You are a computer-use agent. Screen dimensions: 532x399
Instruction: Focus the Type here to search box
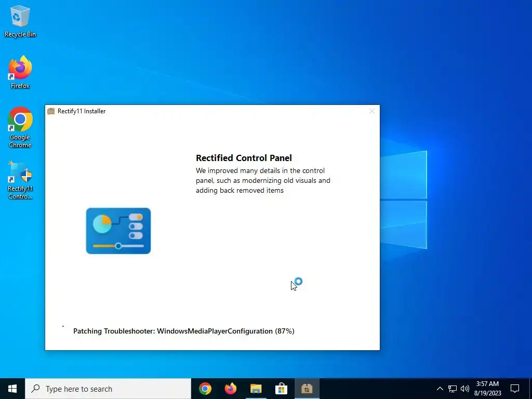pyautogui.click(x=108, y=389)
